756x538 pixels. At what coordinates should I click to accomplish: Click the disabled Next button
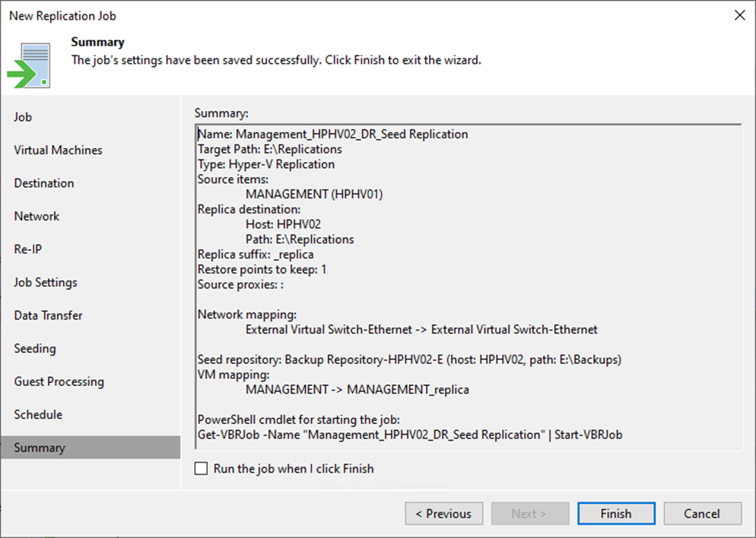(x=530, y=513)
